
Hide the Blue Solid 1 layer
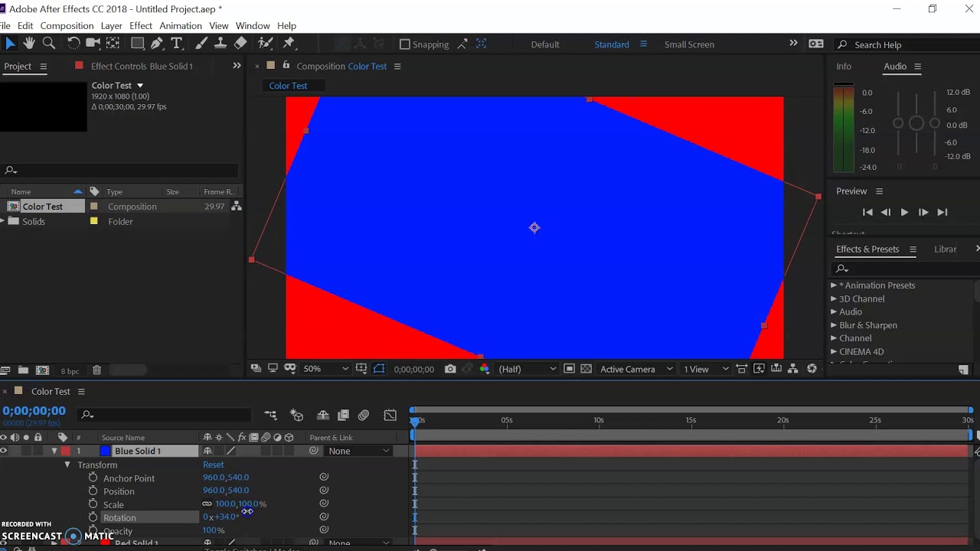(4, 451)
